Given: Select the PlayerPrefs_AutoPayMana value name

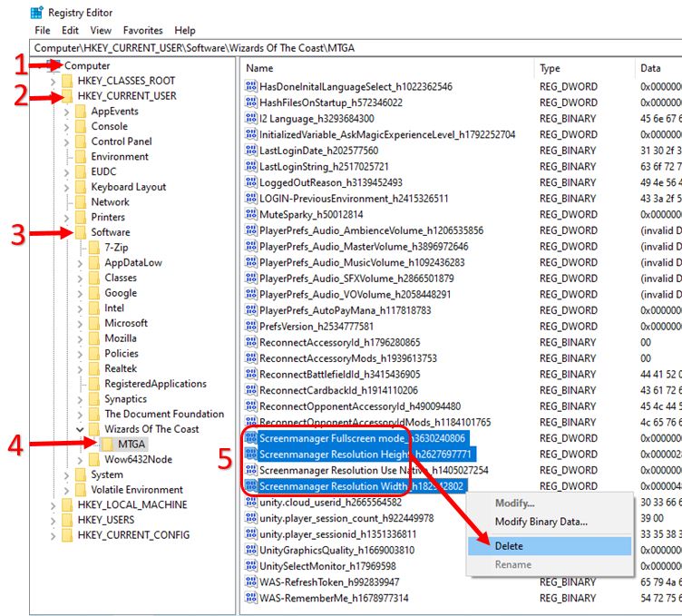Looking at the screenshot, I should click(x=345, y=310).
